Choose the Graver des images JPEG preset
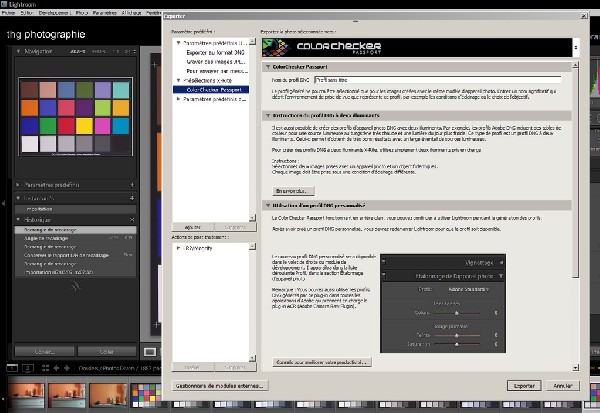This screenshot has width=600, height=413. (216, 62)
